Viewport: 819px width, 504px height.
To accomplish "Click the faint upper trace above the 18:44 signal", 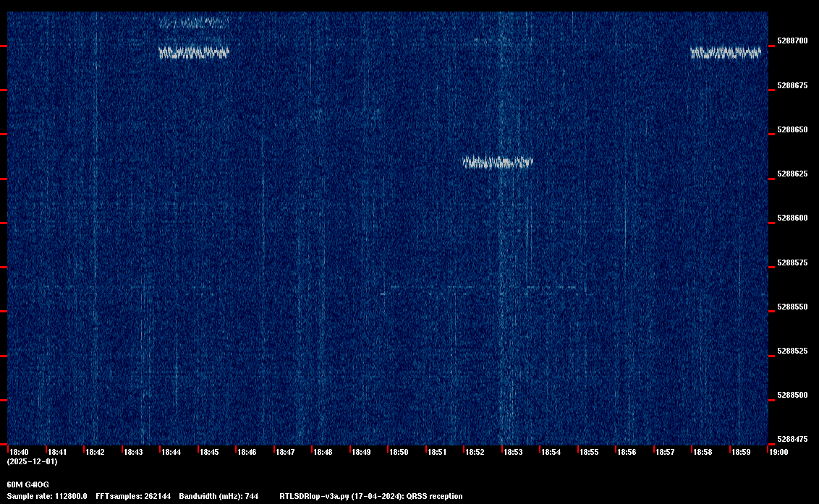I will tap(194, 23).
